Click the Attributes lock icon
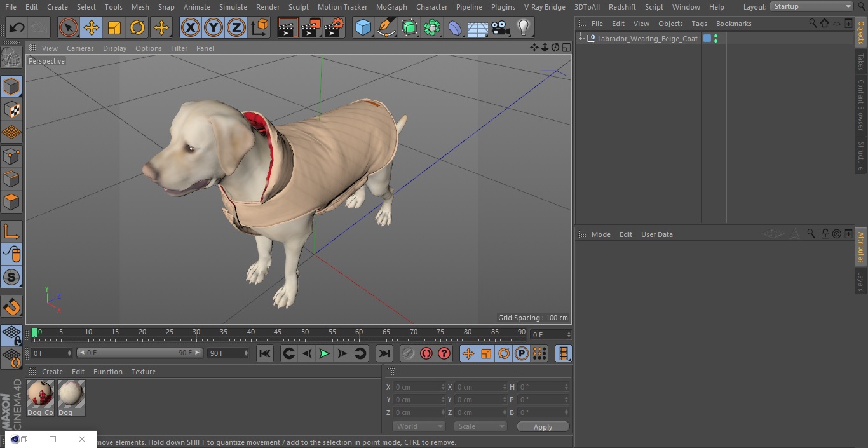 pos(825,234)
